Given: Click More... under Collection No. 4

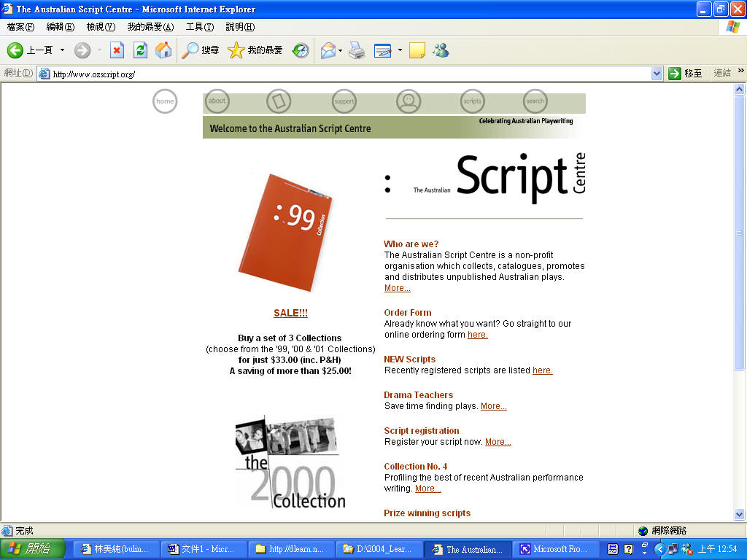Looking at the screenshot, I should [427, 489].
